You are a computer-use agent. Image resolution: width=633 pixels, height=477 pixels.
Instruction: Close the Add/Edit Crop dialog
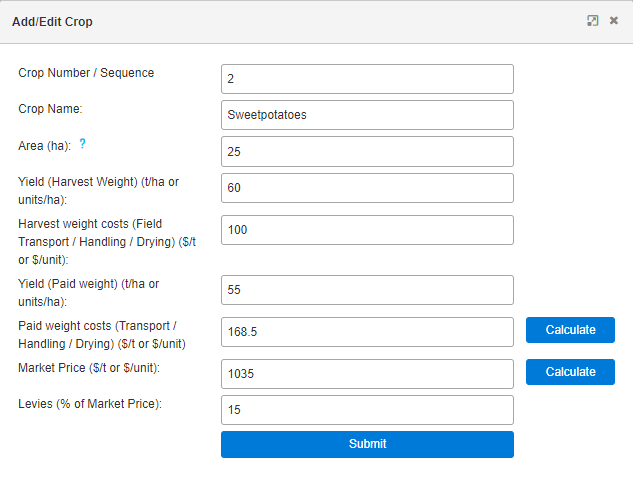coord(614,21)
